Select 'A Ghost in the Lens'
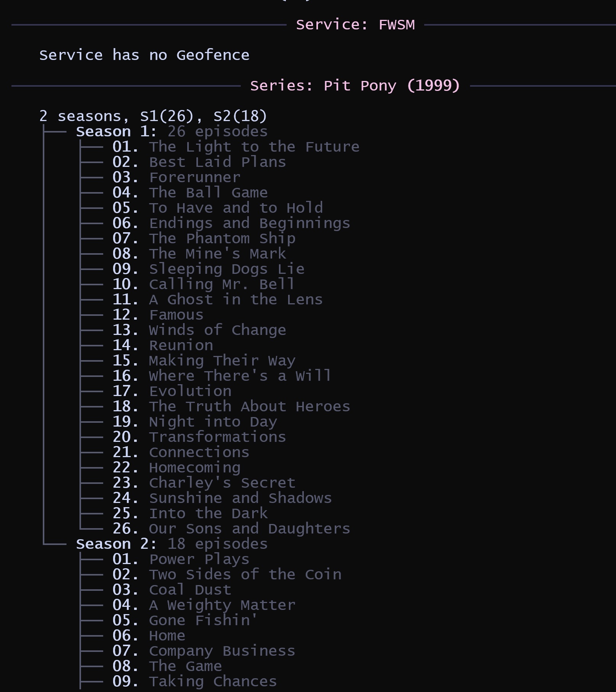 [235, 300]
